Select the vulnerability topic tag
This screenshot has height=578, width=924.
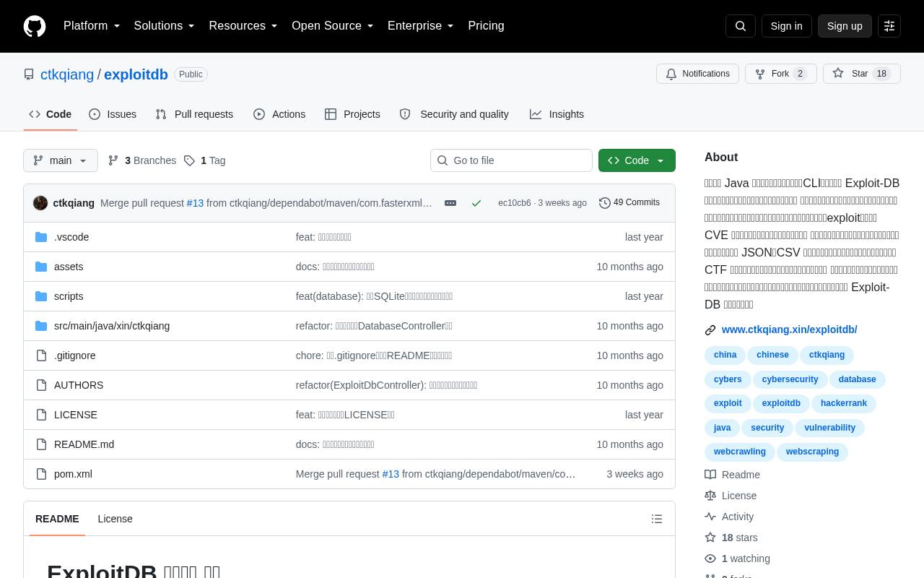[830, 428]
